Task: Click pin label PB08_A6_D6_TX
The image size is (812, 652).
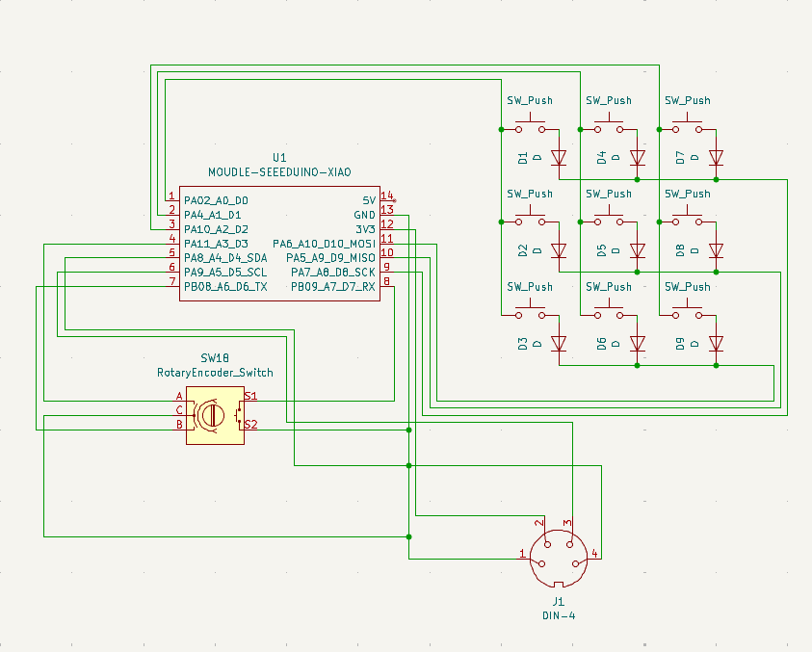Action: [225, 286]
